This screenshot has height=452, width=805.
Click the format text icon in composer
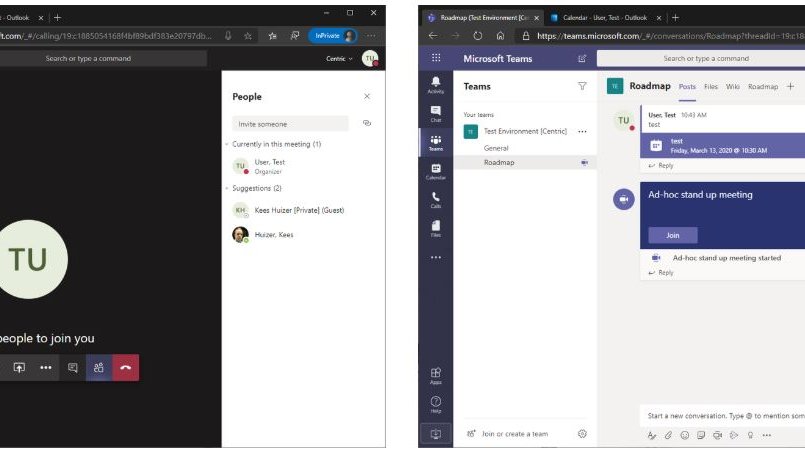pyautogui.click(x=652, y=435)
